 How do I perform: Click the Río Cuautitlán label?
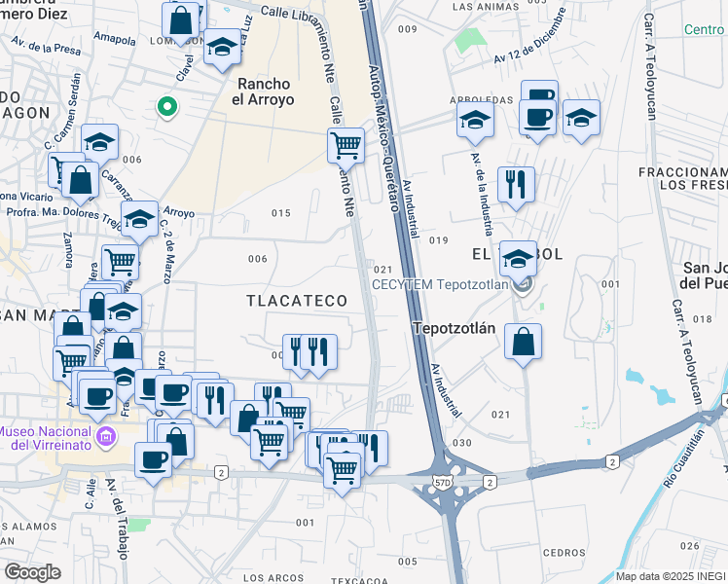pos(683,458)
